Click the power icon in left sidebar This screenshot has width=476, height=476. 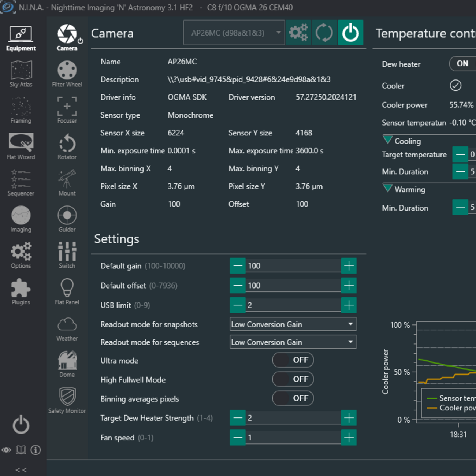pyautogui.click(x=21, y=425)
